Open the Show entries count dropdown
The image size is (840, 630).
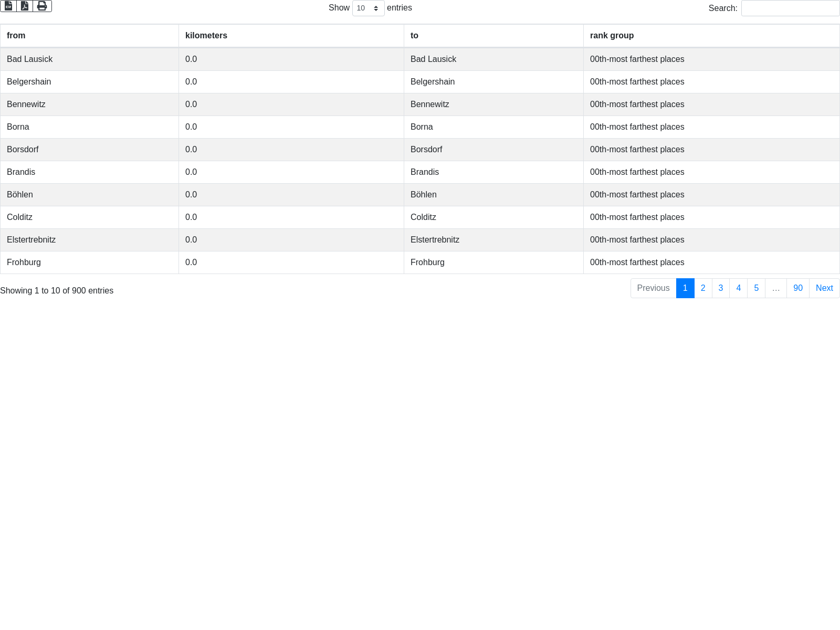(368, 8)
